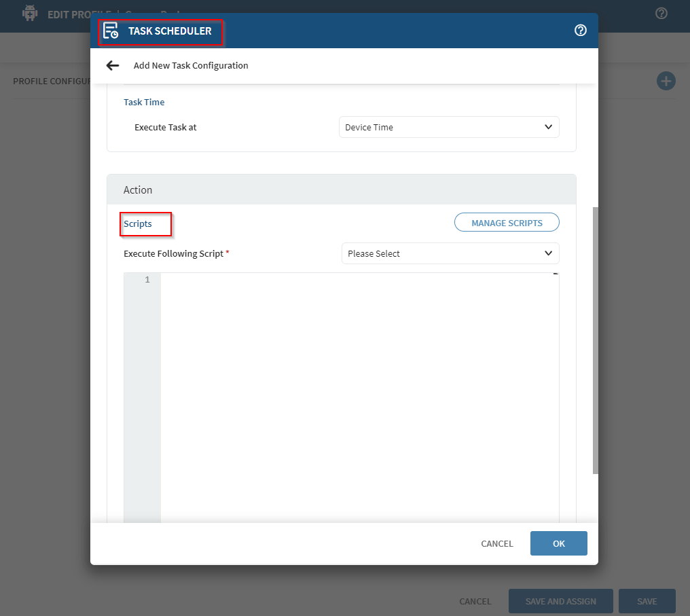This screenshot has height=616, width=690.
Task: Go back using the left arrow
Action: point(113,66)
